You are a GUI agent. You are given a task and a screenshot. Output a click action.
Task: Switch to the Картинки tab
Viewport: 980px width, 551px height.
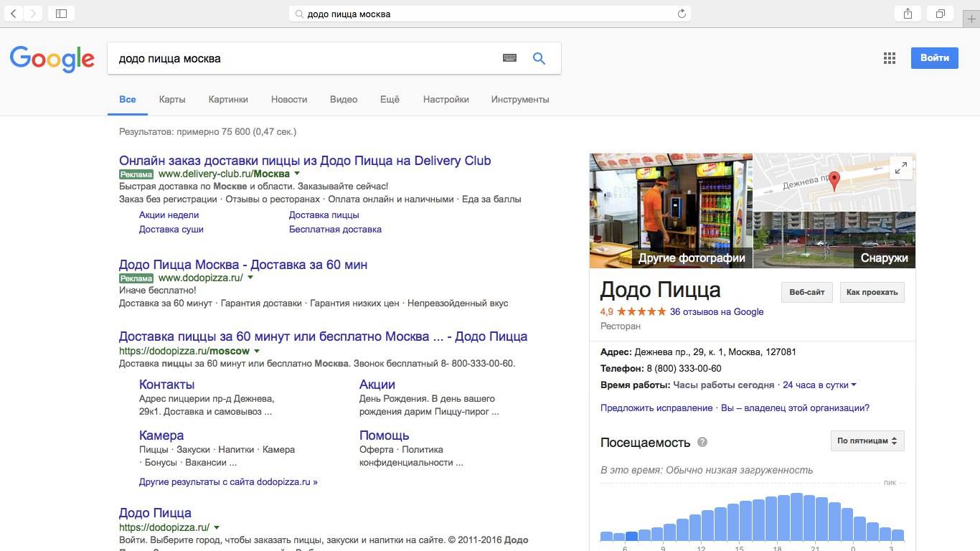click(x=228, y=100)
